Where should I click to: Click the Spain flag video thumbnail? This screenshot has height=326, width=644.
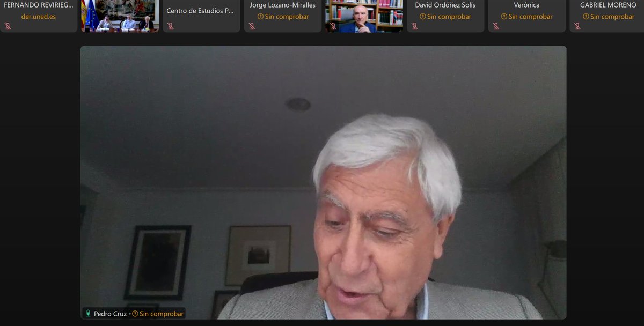(120, 16)
